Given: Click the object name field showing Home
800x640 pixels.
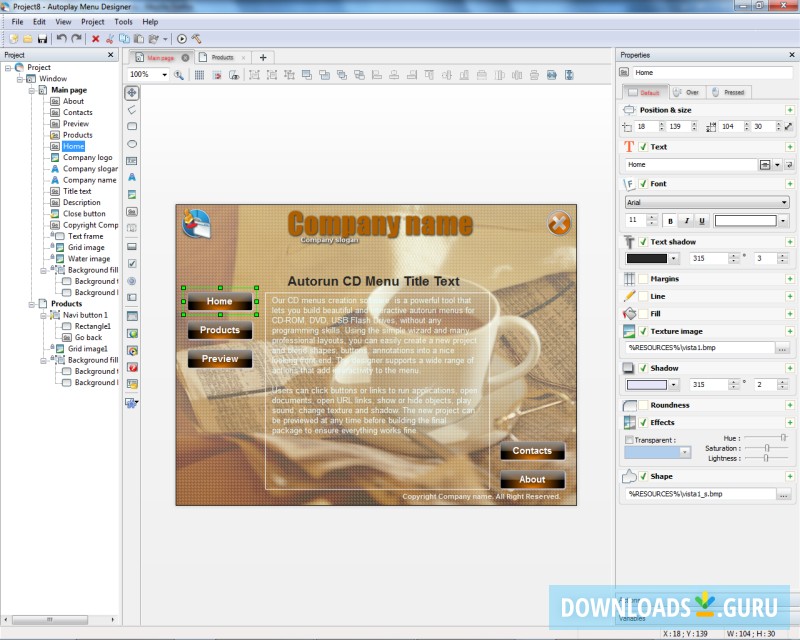Looking at the screenshot, I should 713,73.
